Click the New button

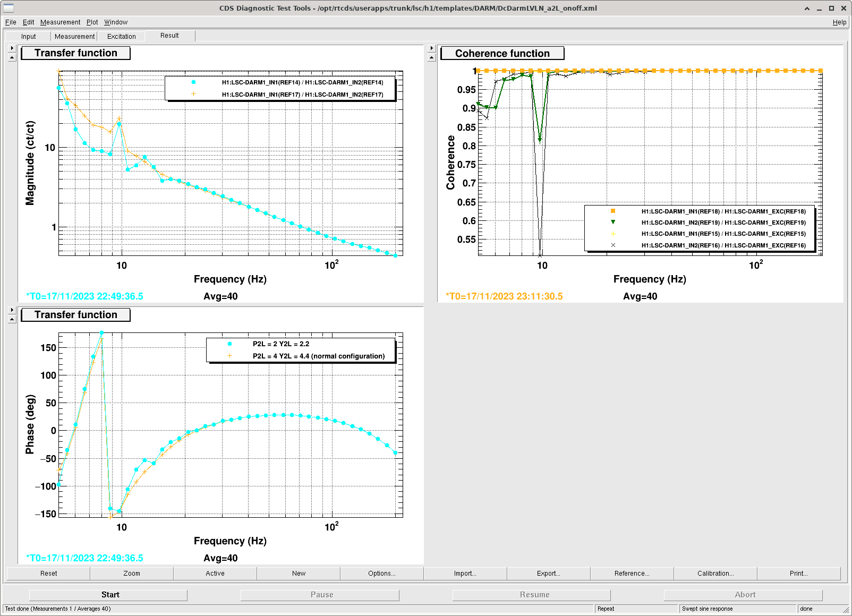point(299,574)
